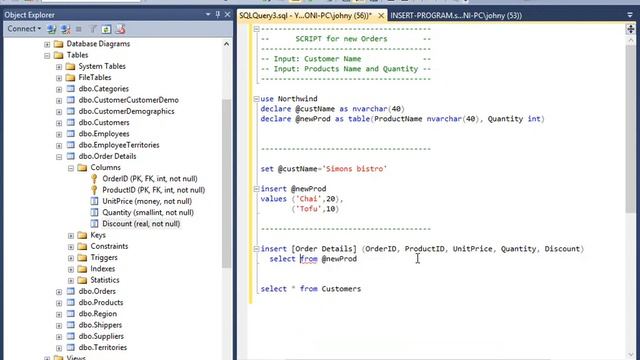Select the OrderID primary key icon
Viewport: 640px width, 360px height.
94,179
